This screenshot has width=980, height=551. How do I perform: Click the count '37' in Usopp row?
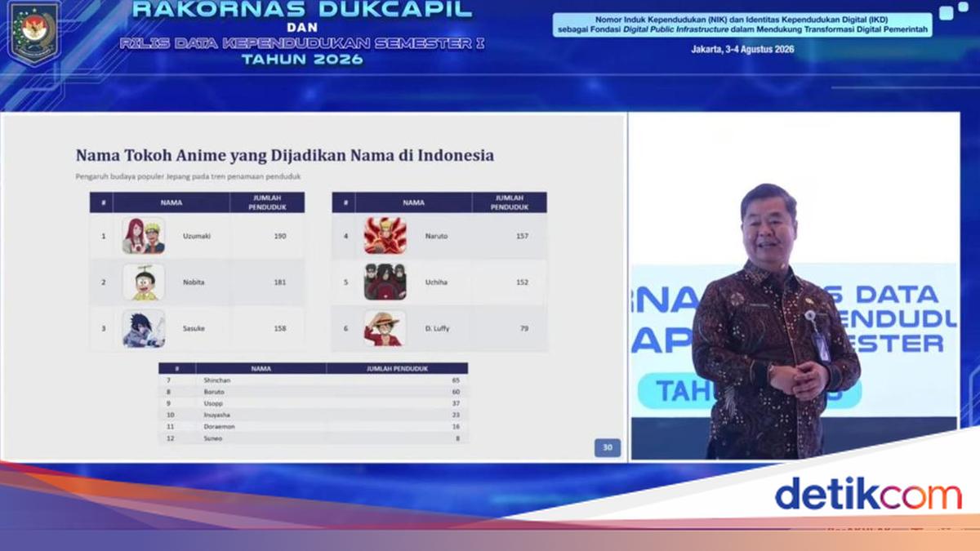pyautogui.click(x=456, y=403)
